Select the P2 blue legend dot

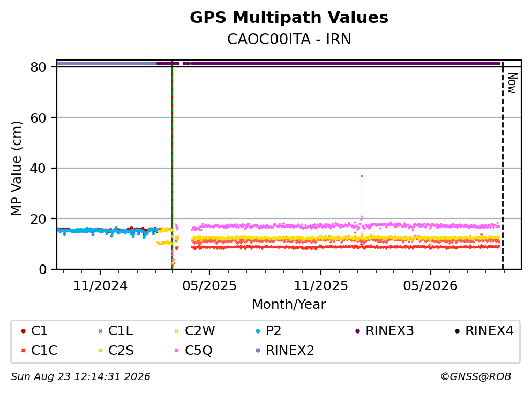click(258, 331)
